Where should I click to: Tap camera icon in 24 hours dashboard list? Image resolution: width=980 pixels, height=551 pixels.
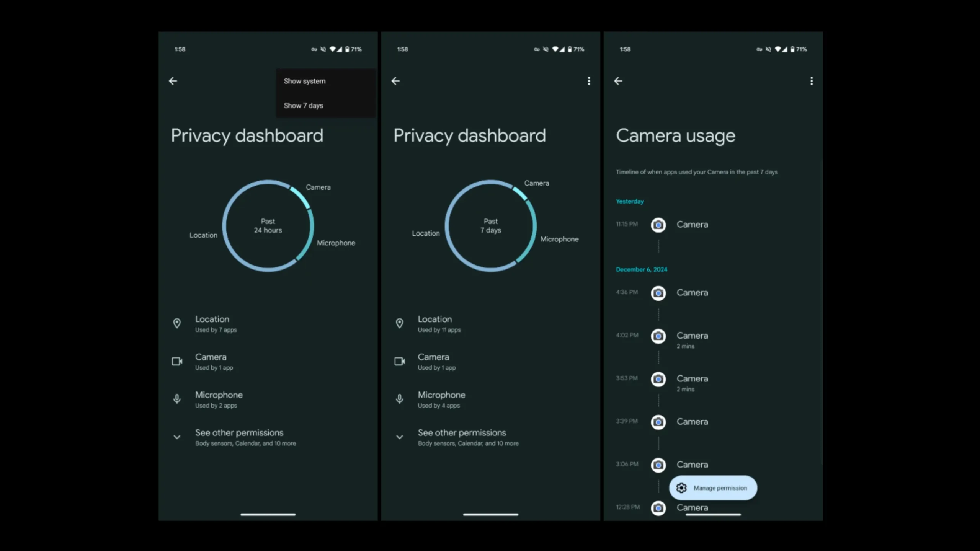pyautogui.click(x=177, y=361)
